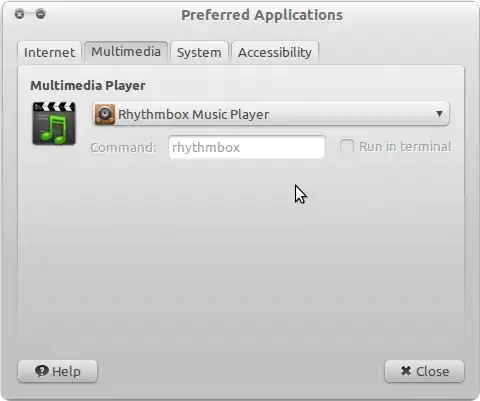This screenshot has width=480, height=401.
Task: Click the Close button at the bottom right
Action: [x=424, y=371]
